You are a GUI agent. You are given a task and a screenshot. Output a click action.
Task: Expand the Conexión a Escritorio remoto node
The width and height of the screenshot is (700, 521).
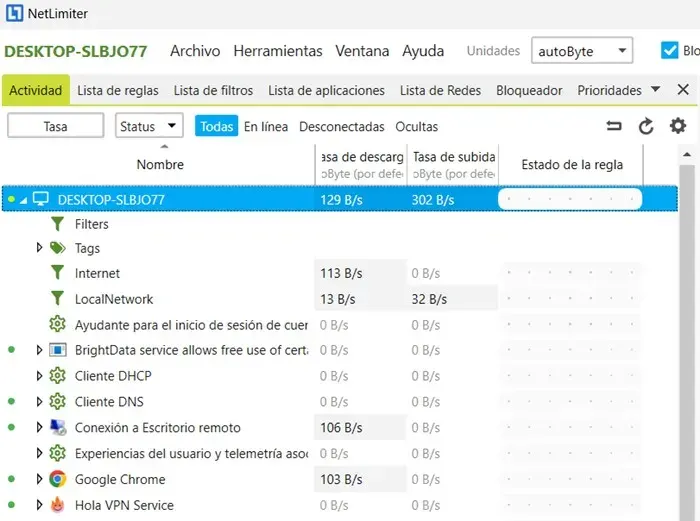[x=39, y=427]
